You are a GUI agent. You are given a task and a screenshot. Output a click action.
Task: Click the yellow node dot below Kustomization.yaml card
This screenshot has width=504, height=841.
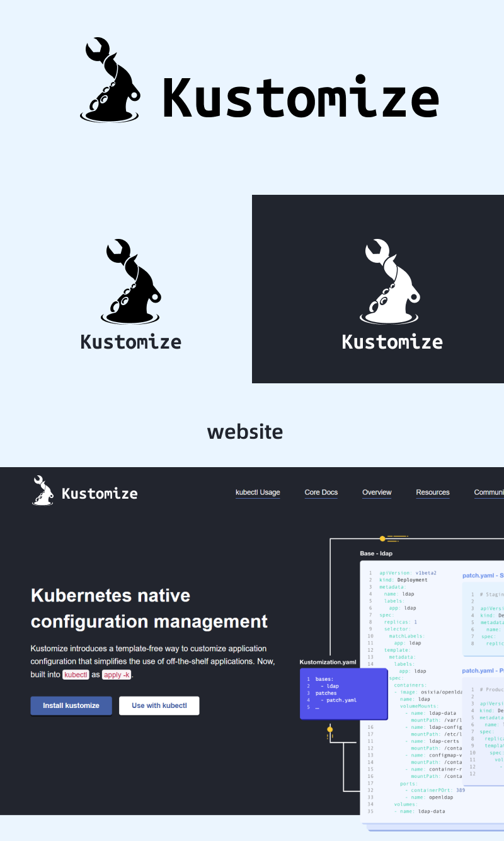point(329,729)
